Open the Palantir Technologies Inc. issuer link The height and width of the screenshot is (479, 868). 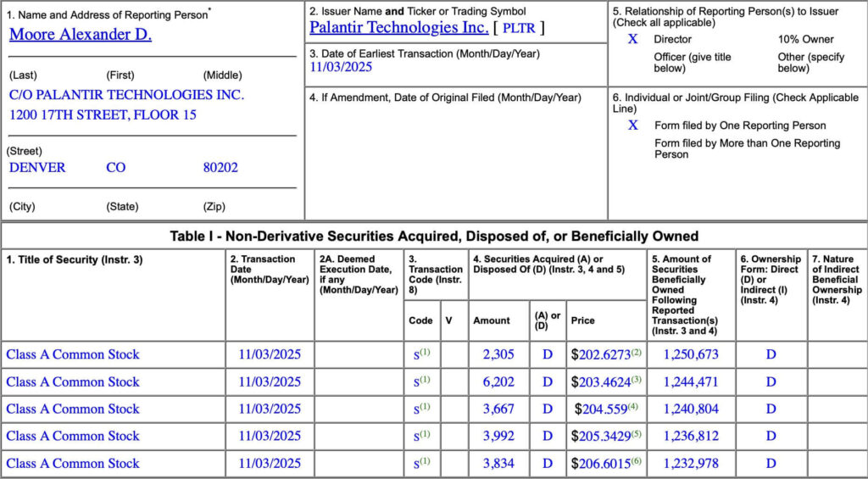click(398, 27)
